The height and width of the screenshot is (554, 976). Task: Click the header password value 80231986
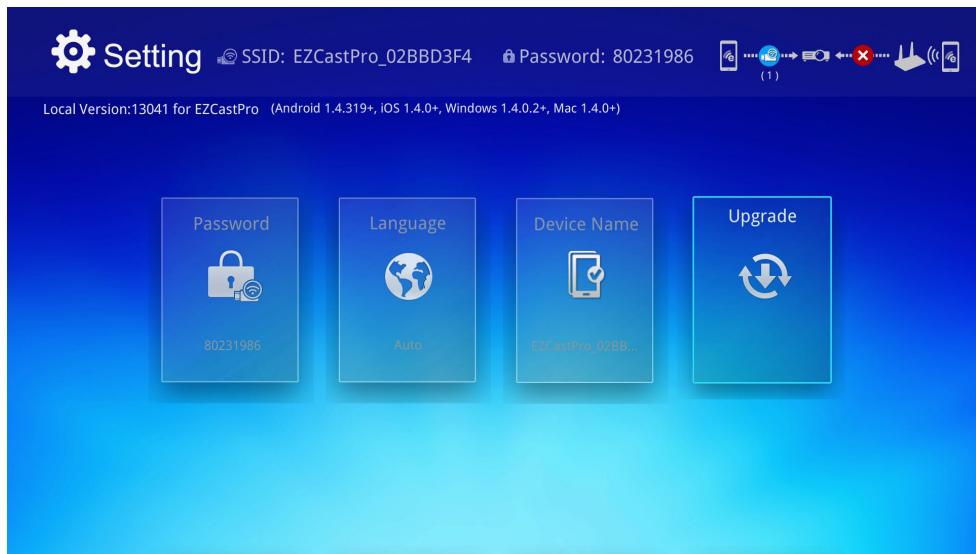653,57
